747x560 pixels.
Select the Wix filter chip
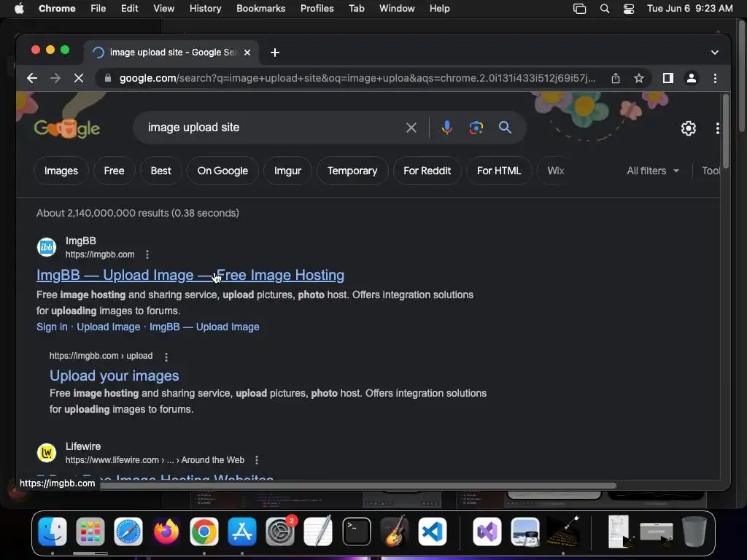(555, 171)
